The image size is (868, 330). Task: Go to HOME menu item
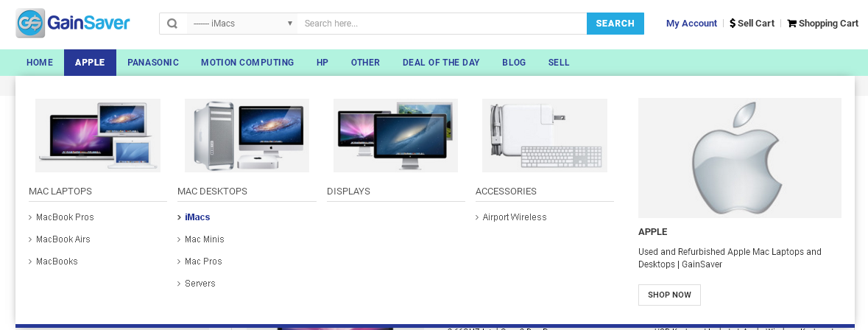coord(40,63)
